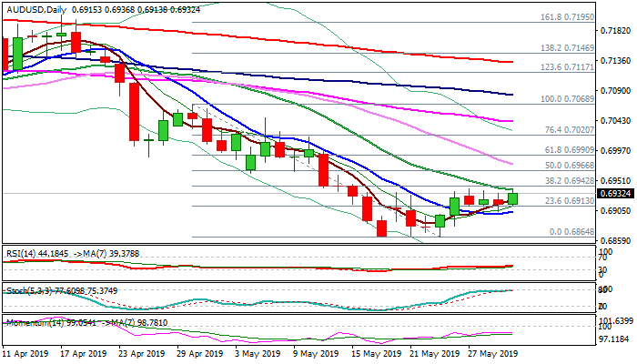
Task: Click the latest green candle on the right
Action: coord(512,197)
